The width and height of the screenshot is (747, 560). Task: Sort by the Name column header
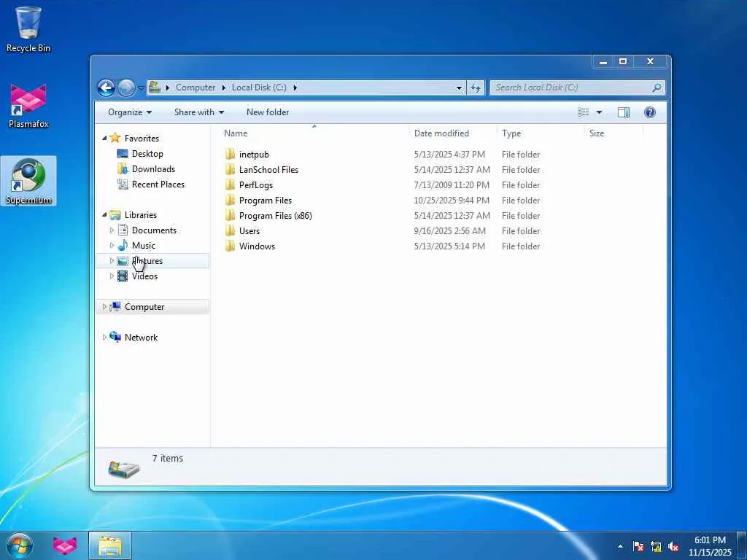(x=236, y=133)
